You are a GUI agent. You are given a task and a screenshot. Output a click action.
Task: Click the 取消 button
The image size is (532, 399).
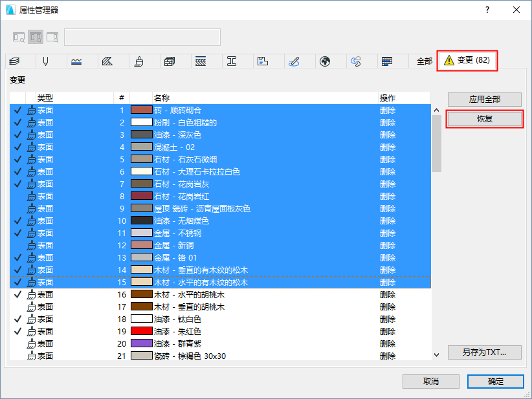[x=431, y=382]
